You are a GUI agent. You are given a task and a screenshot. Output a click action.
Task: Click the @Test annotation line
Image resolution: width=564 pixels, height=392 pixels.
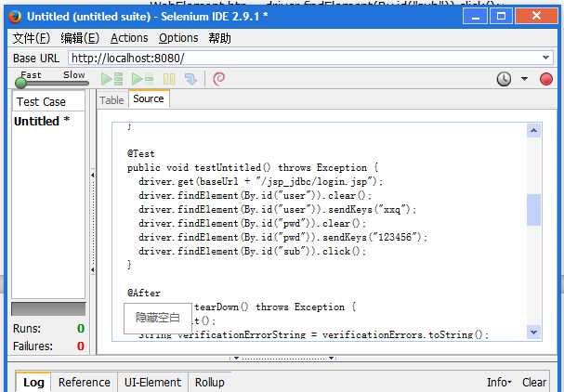(x=141, y=154)
